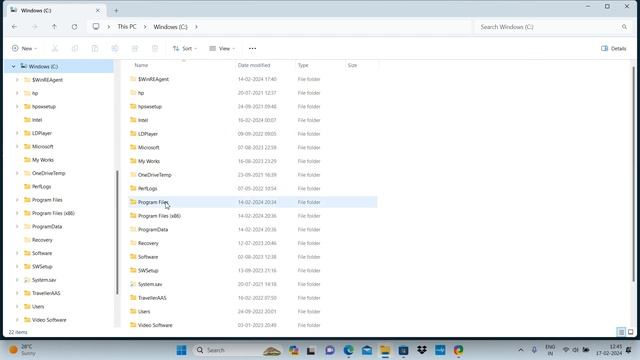The width and height of the screenshot is (640, 360).
Task: Click the Share toolbar icon
Action: pyautogui.click(x=135, y=49)
